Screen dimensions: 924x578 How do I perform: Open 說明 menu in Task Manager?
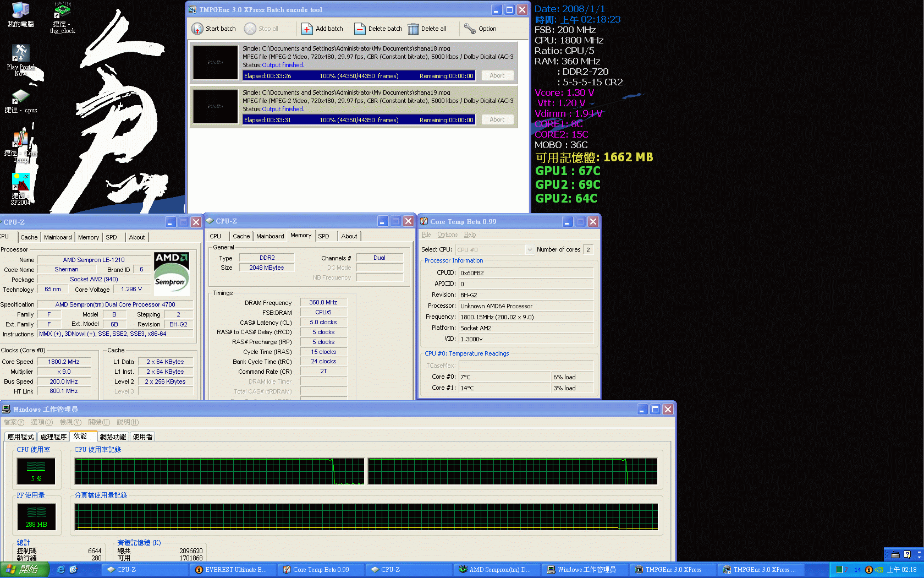(x=128, y=422)
